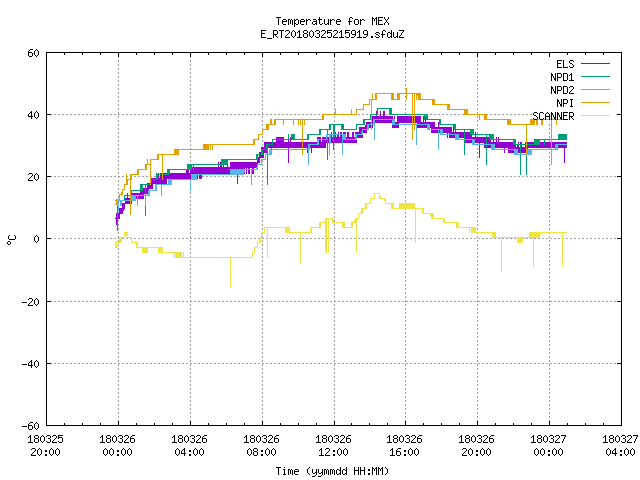Click the NPI legend label
The image size is (640, 480).
pos(565,103)
